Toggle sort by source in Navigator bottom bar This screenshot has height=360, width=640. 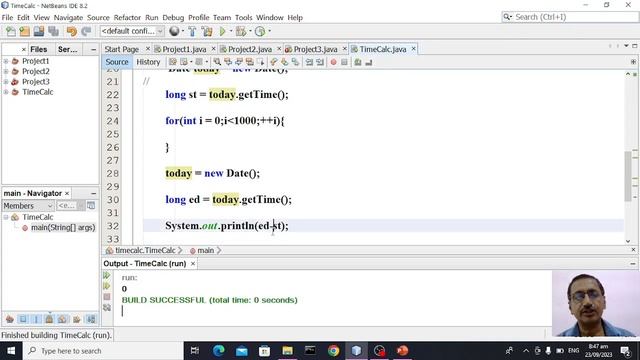click(x=91, y=319)
